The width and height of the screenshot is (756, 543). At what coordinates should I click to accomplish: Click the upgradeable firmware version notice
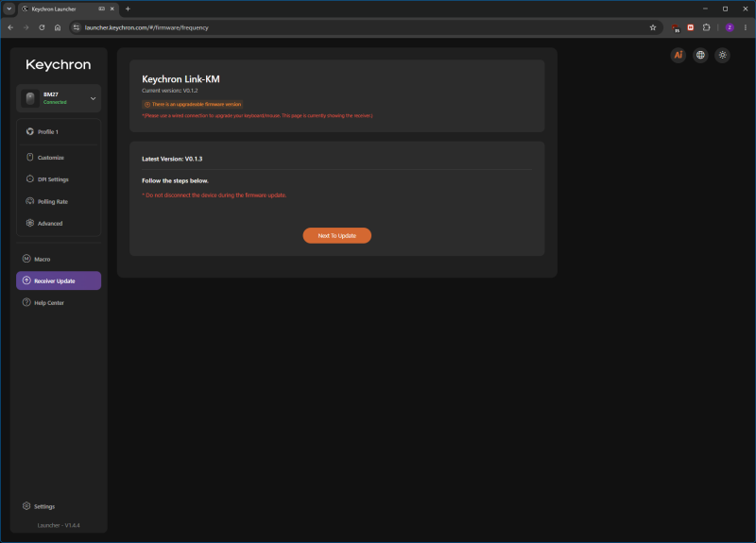click(x=193, y=104)
